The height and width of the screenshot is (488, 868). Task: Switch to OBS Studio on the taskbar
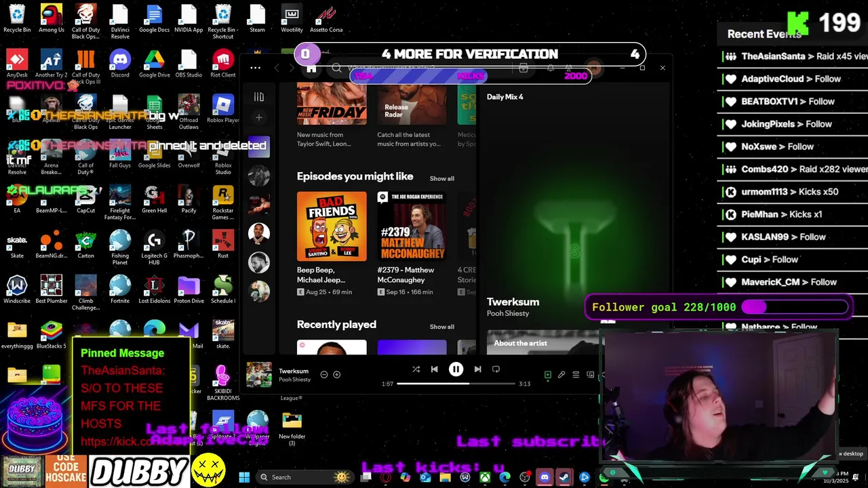pyautogui.click(x=525, y=477)
